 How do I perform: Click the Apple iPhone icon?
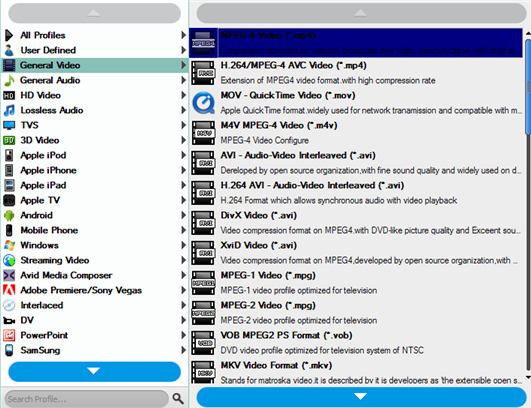point(9,170)
